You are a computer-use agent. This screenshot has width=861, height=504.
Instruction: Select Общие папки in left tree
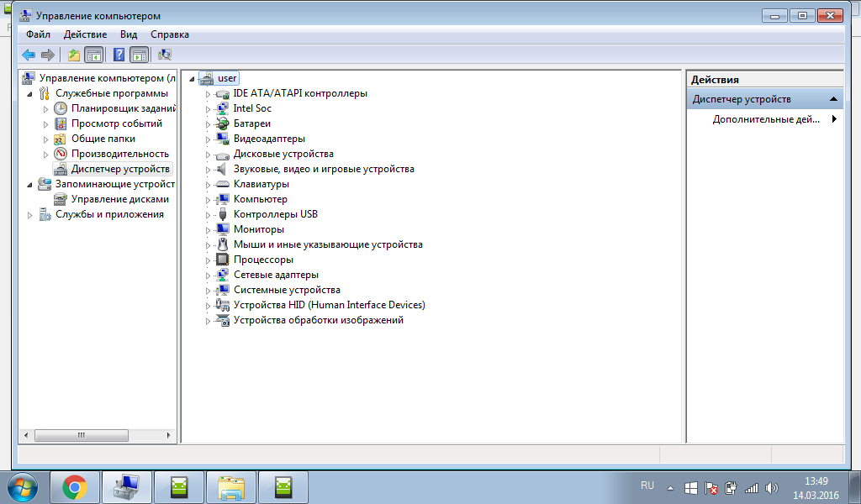(103, 139)
